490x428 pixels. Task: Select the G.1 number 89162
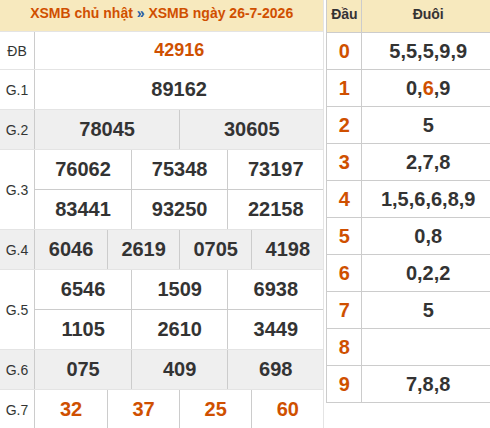point(179,89)
